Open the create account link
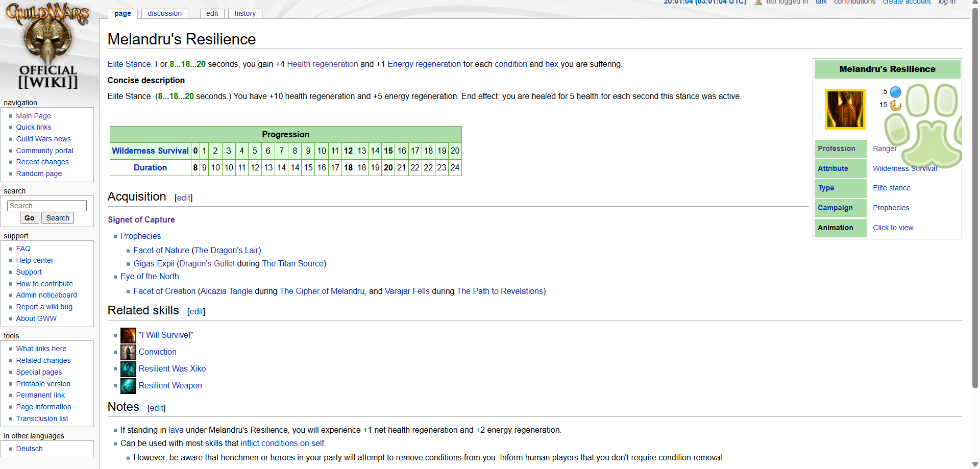980x469 pixels. click(906, 2)
